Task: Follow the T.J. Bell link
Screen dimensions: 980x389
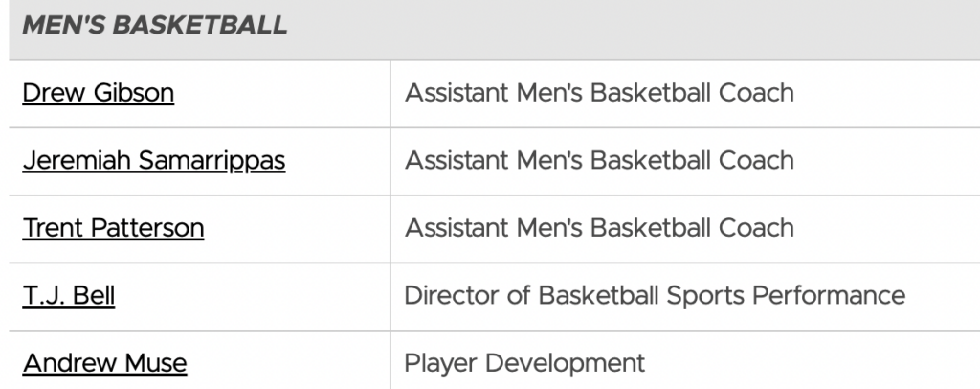Action: 68,295
